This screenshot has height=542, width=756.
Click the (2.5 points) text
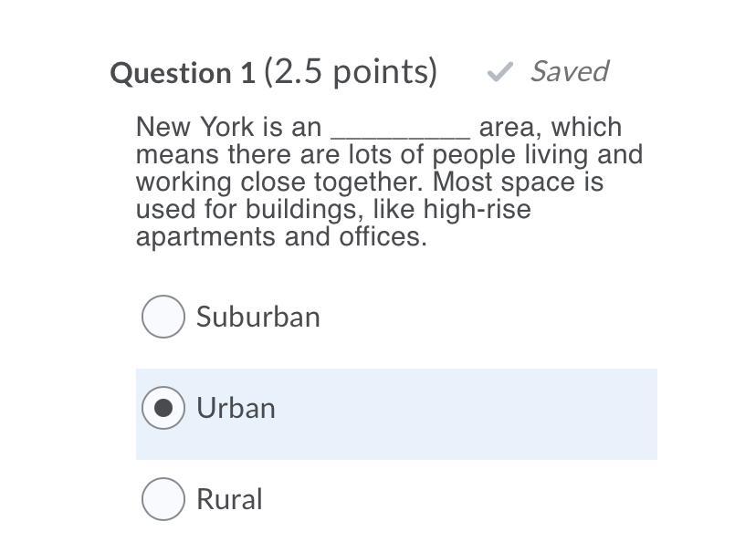pyautogui.click(x=351, y=71)
